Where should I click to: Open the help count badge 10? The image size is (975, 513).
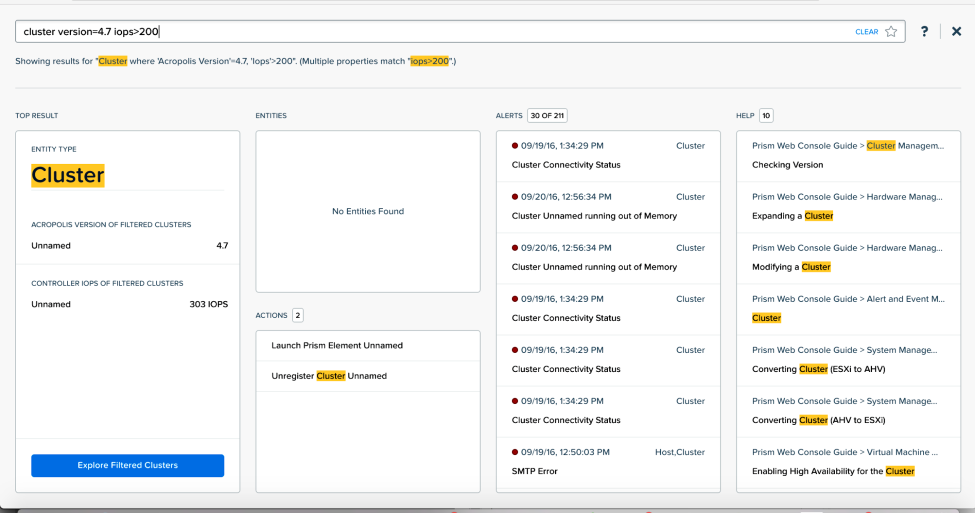(766, 116)
